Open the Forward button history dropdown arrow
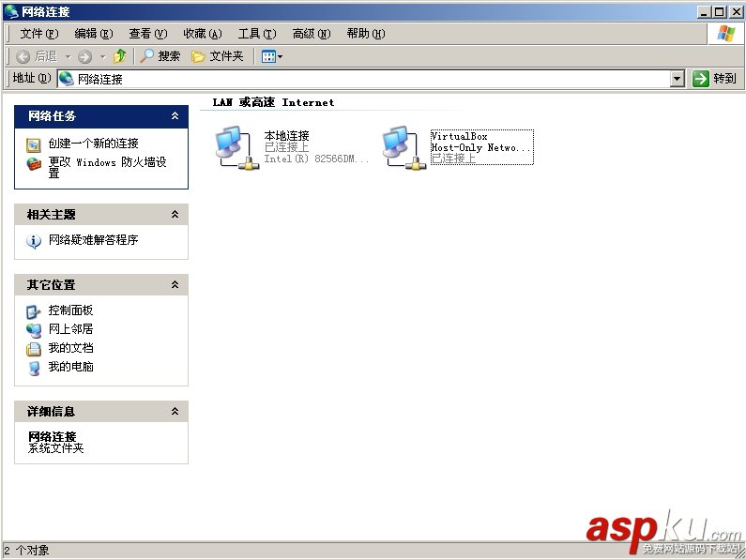 coord(102,57)
